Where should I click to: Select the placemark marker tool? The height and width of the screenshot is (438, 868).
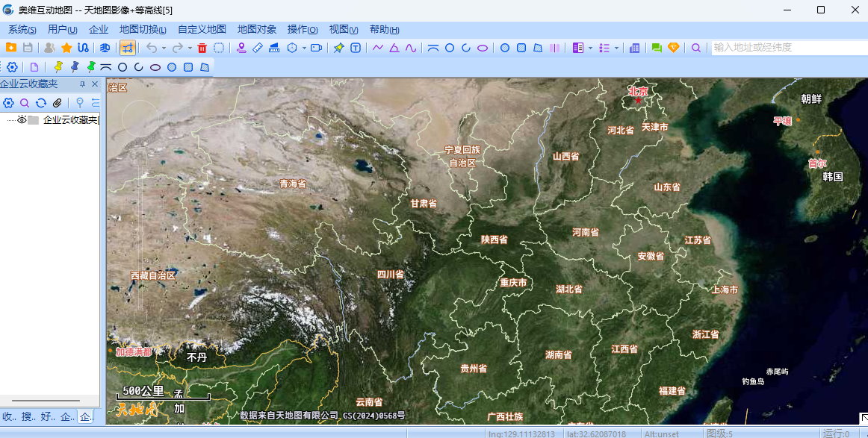point(242,47)
